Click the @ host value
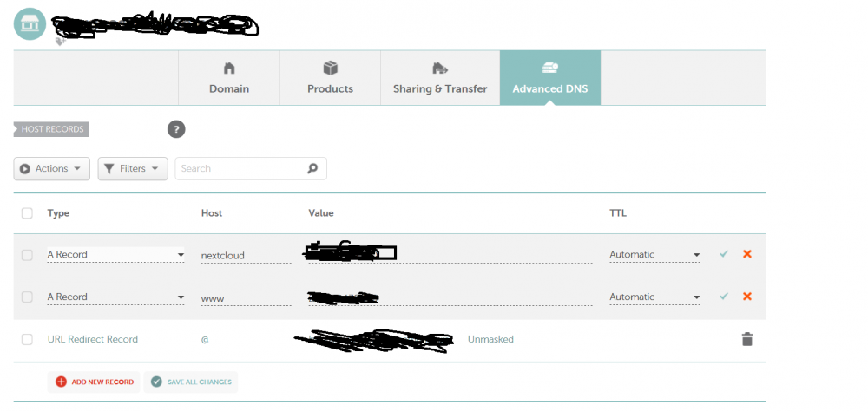Screen dimensions: 868x411 (205, 339)
